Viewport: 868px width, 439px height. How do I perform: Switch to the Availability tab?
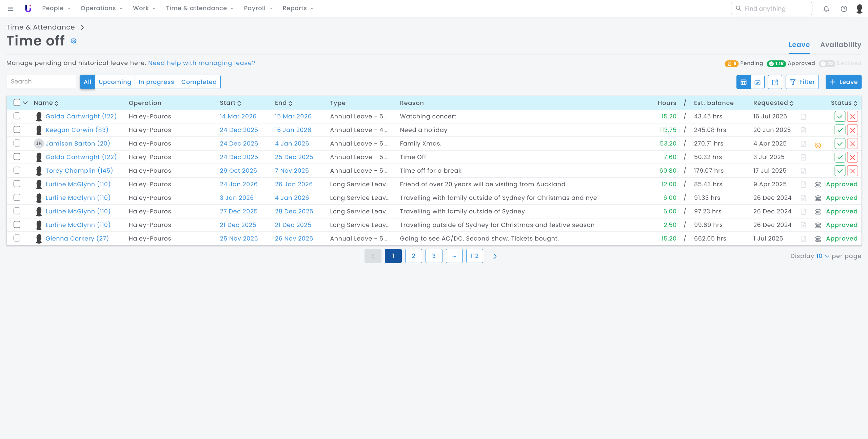[841, 45]
